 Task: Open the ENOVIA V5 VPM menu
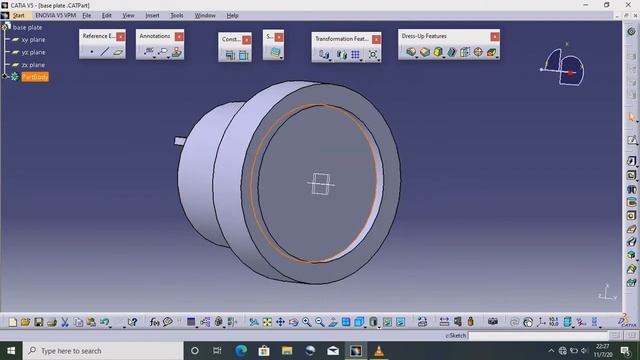click(56, 16)
